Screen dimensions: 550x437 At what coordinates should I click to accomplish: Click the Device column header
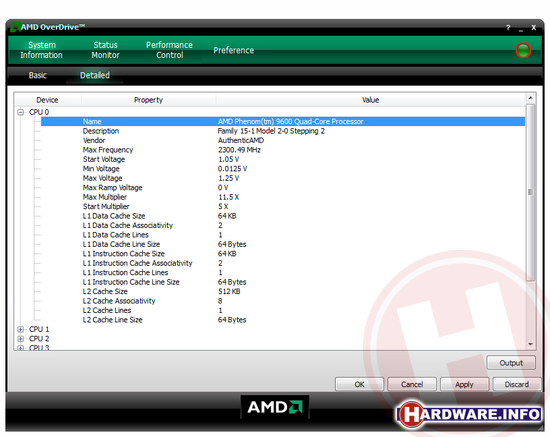[x=47, y=100]
